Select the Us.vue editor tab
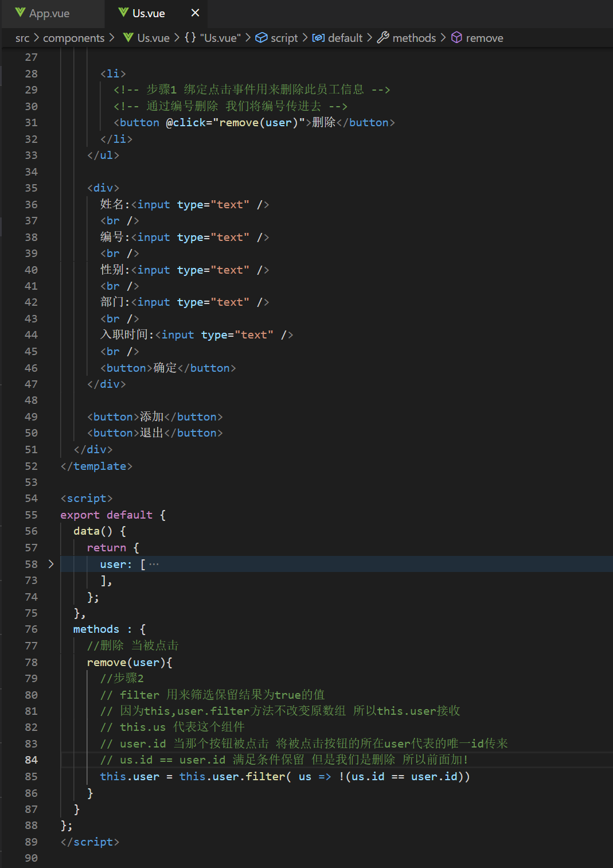Viewport: 613px width, 868px height. click(x=149, y=12)
